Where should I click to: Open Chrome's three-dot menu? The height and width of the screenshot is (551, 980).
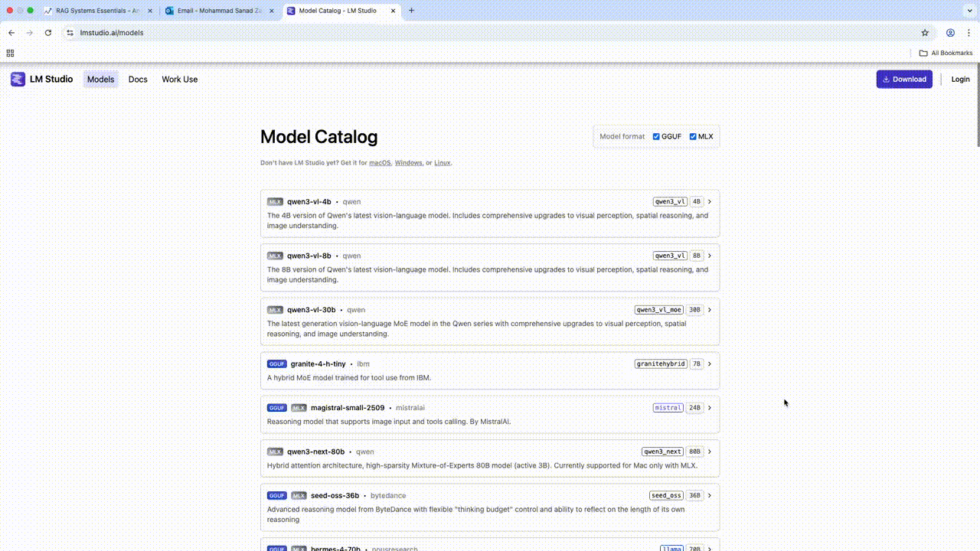(x=969, y=33)
